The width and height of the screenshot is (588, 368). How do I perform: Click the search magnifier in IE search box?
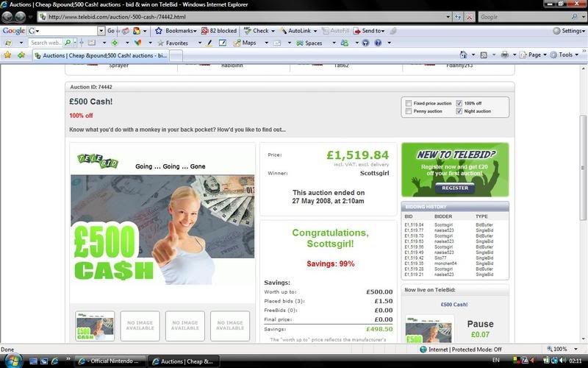574,17
